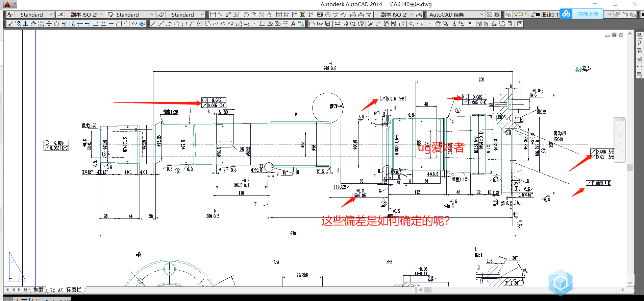The height and width of the screenshot is (301, 644).
Task: Select the Stretch tool
Action: (x=72, y=24)
